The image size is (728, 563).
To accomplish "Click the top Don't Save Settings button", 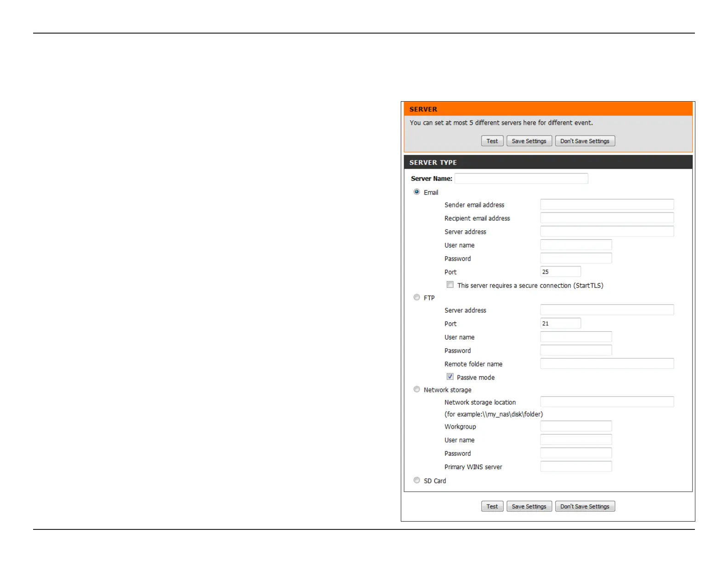I will click(x=585, y=141).
